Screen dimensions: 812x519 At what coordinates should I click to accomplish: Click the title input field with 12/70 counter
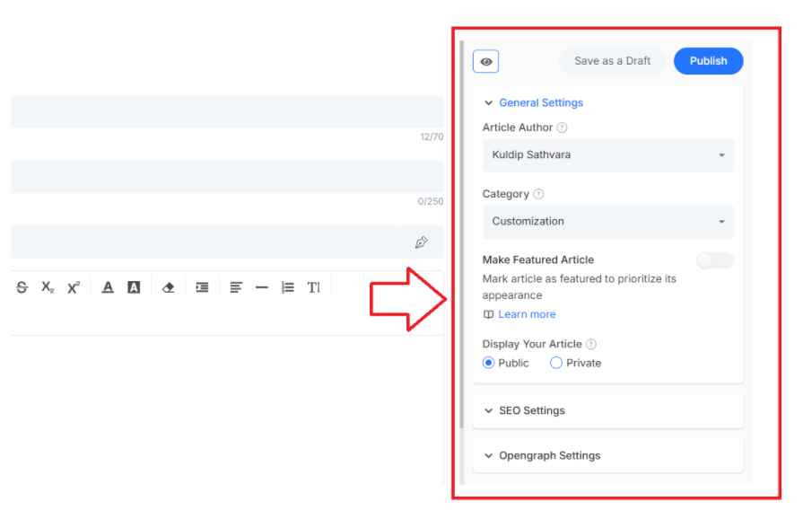click(x=227, y=111)
